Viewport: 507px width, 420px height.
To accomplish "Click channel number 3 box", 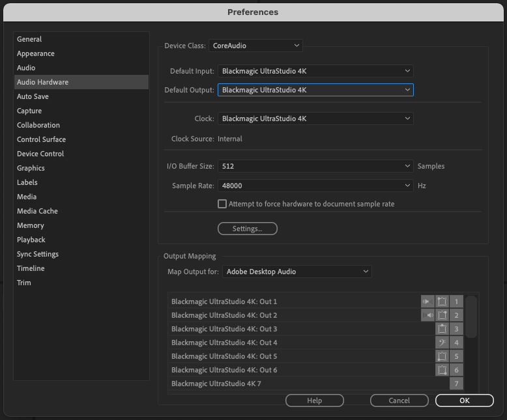I will tap(456, 329).
